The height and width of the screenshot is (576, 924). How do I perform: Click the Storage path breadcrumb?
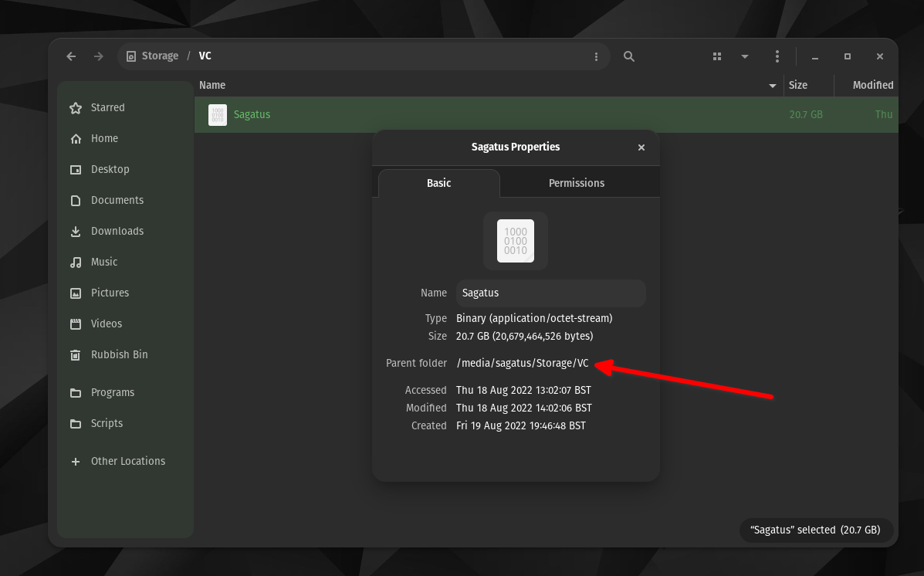pos(152,56)
